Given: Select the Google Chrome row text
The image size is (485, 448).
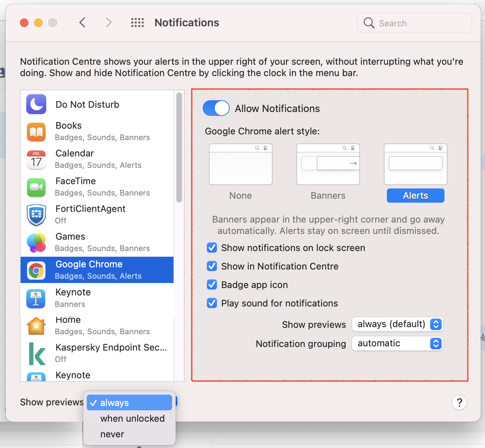Looking at the screenshot, I should (x=98, y=270).
